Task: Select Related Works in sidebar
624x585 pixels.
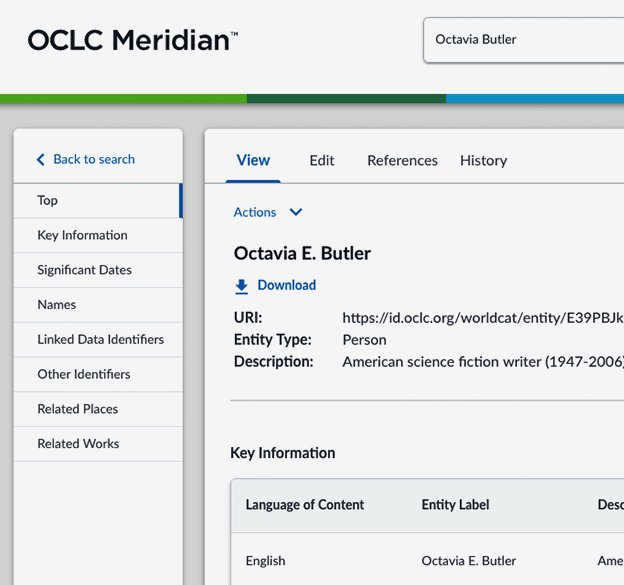Action: click(x=78, y=444)
